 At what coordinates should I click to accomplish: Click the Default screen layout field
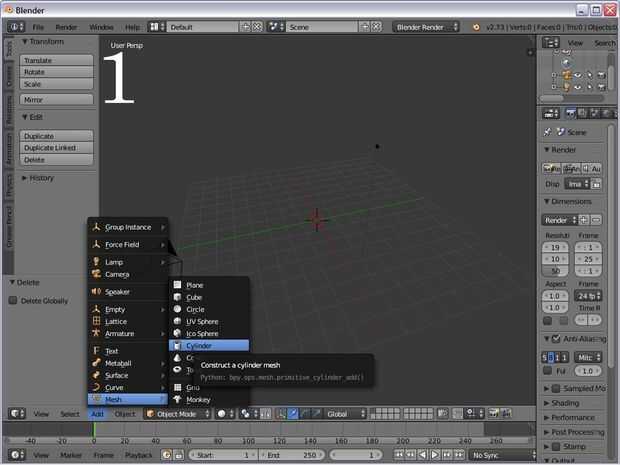203,27
